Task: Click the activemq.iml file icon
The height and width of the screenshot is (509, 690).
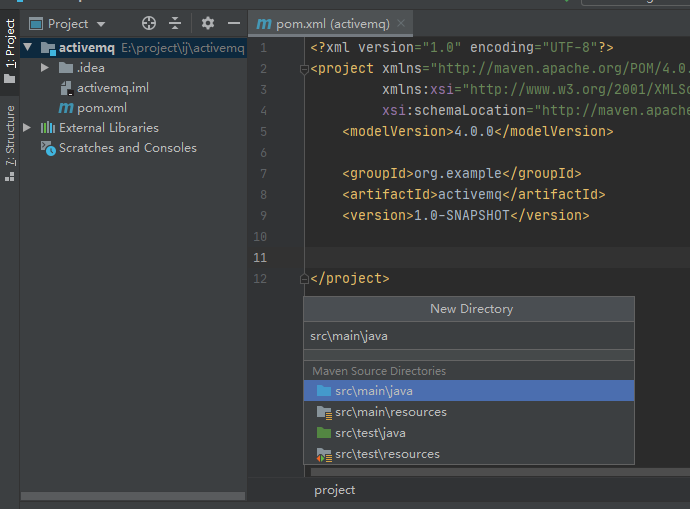Action: click(x=66, y=88)
